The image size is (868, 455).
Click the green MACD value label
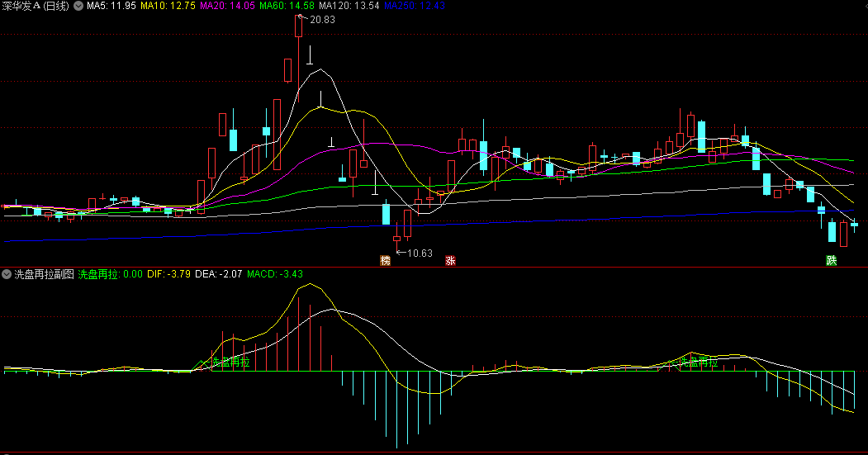[x=275, y=273]
